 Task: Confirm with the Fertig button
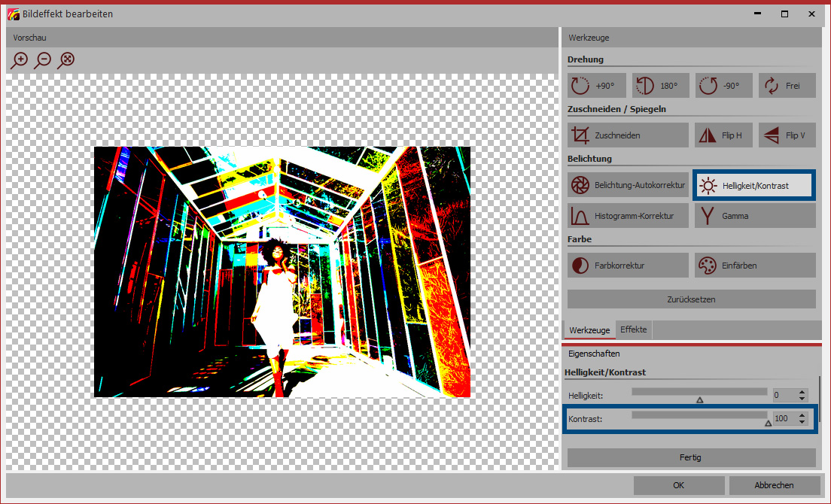[691, 457]
